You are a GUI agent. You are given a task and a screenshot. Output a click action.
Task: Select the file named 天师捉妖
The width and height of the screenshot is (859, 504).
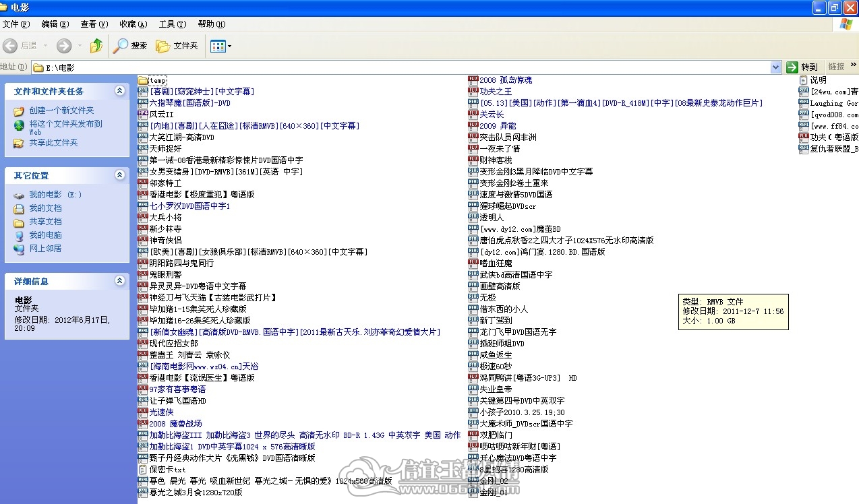tap(165, 149)
